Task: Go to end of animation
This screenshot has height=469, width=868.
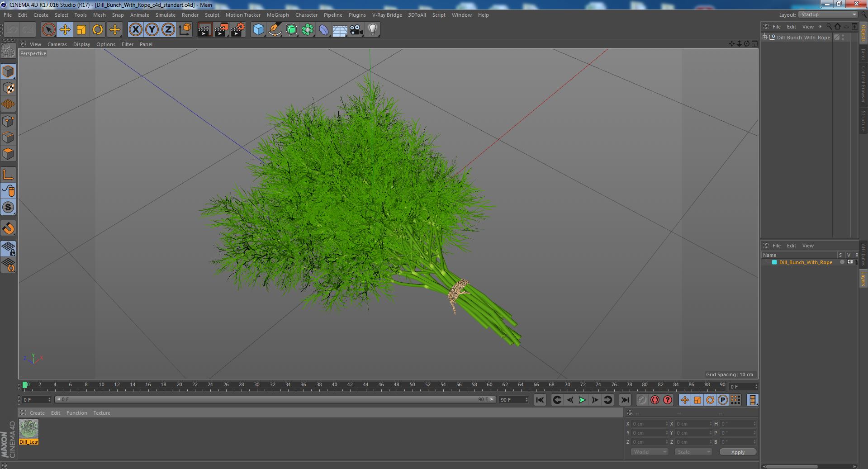Action: (x=625, y=400)
